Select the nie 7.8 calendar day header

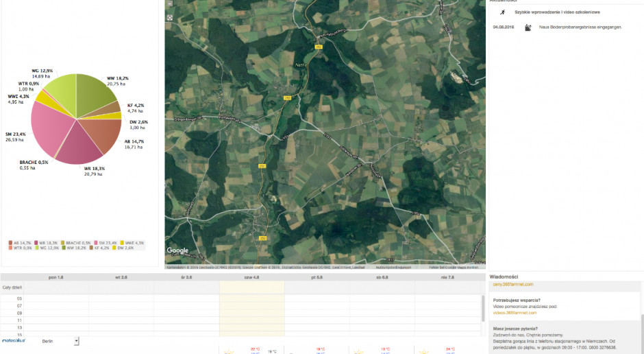click(x=447, y=278)
